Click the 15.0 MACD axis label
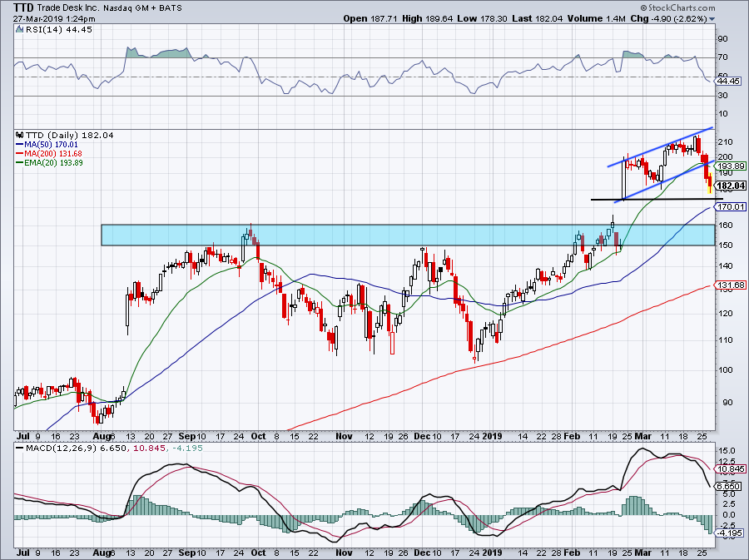 726,450
